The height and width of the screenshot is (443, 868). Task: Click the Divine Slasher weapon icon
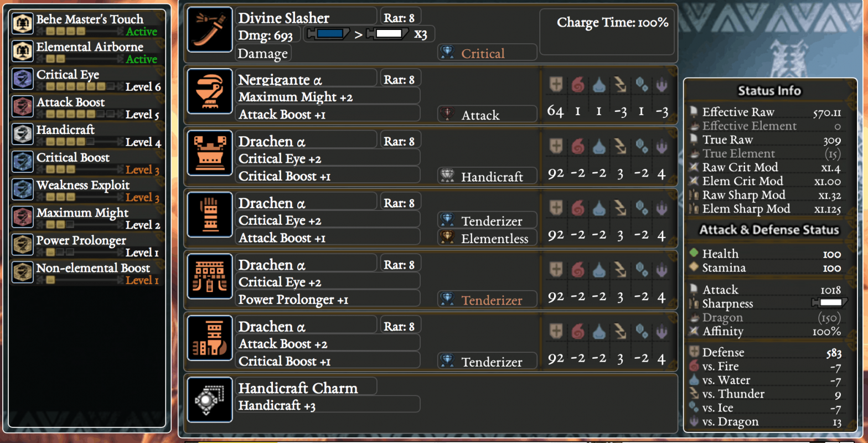tap(210, 29)
